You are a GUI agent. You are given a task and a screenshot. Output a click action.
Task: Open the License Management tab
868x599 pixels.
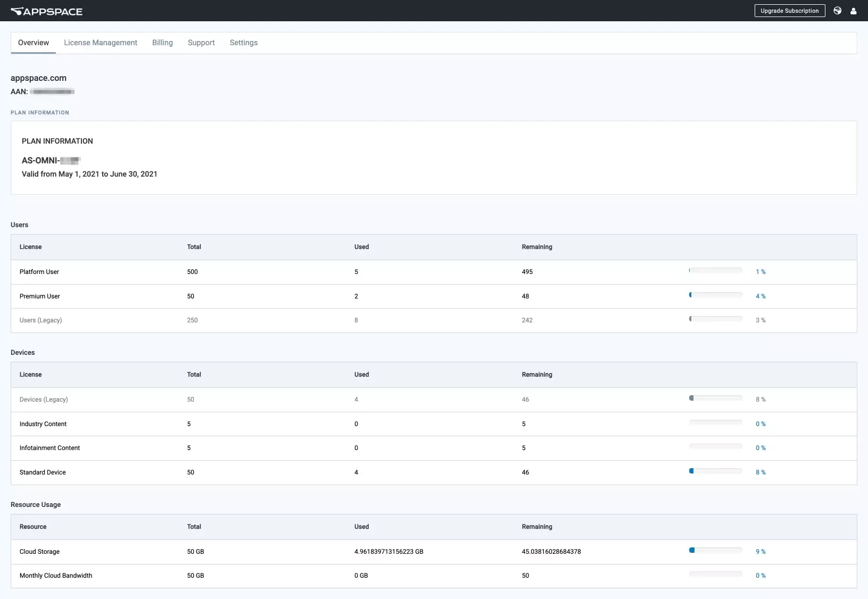click(x=101, y=43)
